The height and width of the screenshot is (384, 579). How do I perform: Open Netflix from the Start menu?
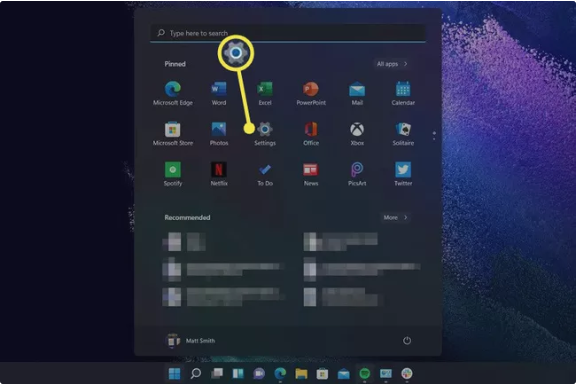coord(219,174)
